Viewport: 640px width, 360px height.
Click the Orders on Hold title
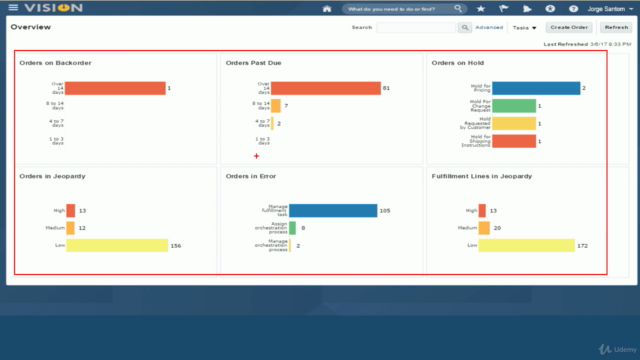[458, 63]
